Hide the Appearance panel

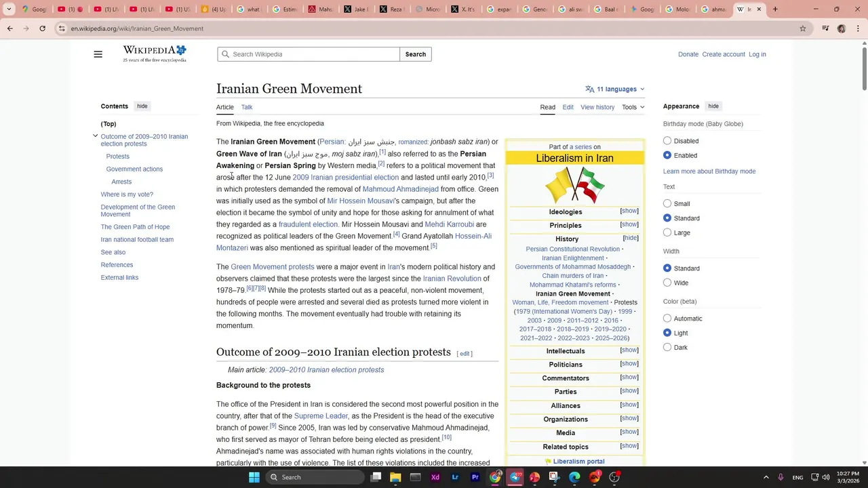point(713,106)
